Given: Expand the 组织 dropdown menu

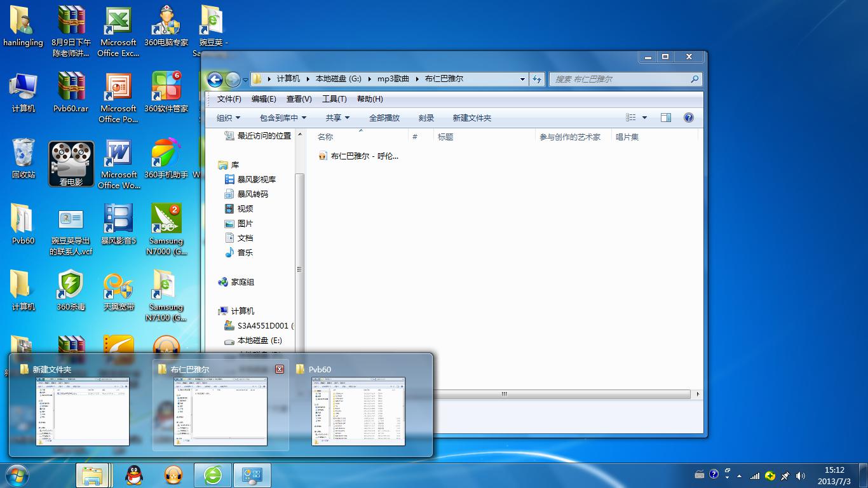Looking at the screenshot, I should click(x=228, y=118).
